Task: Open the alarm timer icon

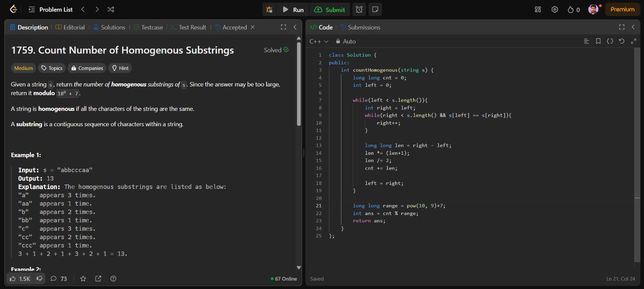Action: [x=359, y=10]
